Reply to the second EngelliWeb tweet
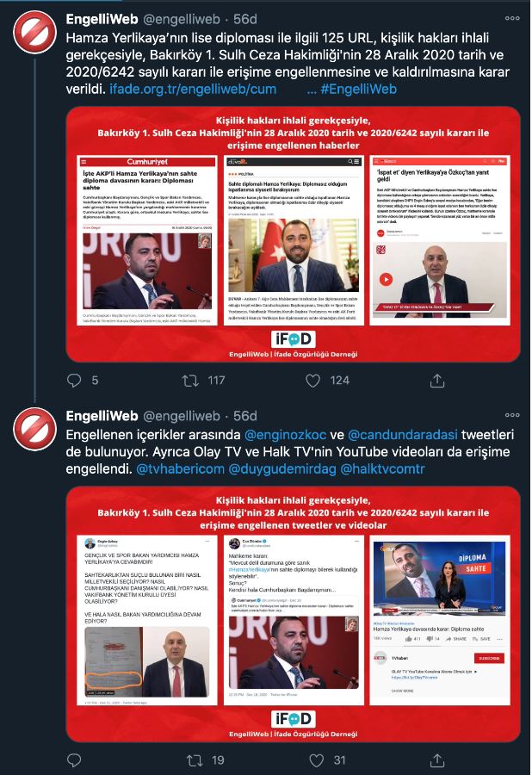This screenshot has width=532, height=775. pyautogui.click(x=74, y=759)
